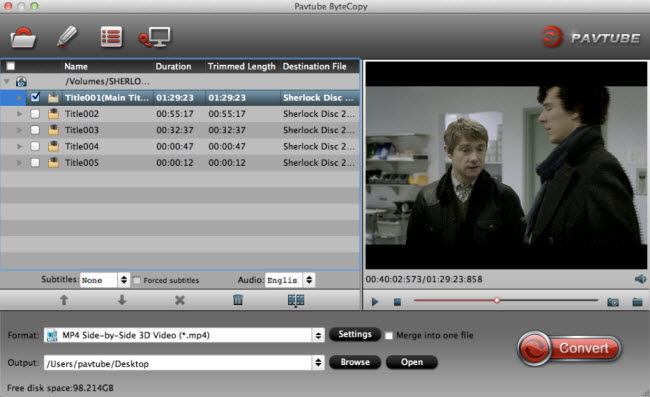Viewport: 650px width, 397px height.
Task: Enable Merge into one file
Action: pos(389,336)
